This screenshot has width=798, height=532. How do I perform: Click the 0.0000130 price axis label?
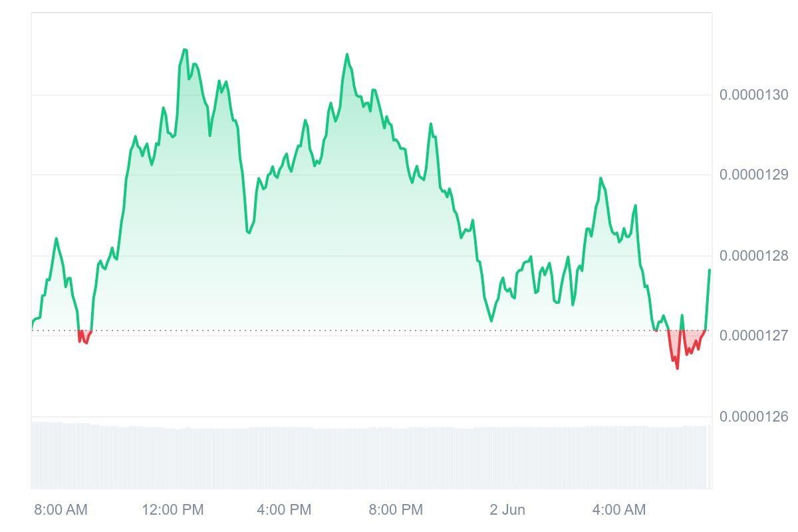point(753,95)
